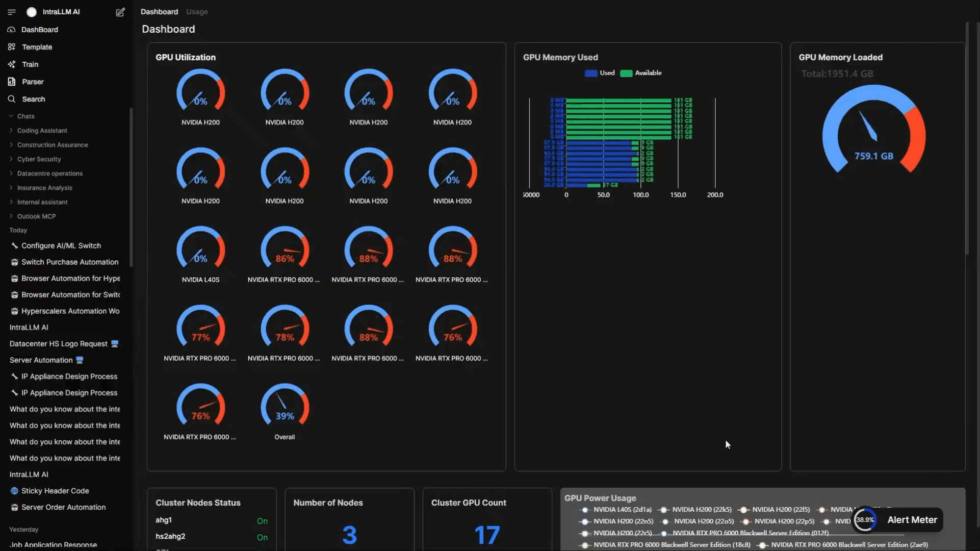Expand the Datacentre operations folder

pos(11,173)
